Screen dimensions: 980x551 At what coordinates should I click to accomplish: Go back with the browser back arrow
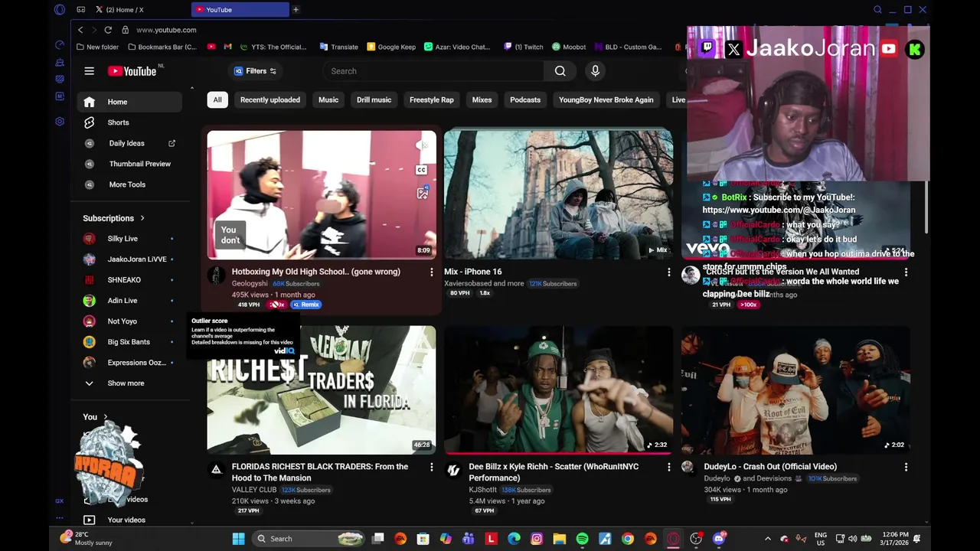(80, 30)
